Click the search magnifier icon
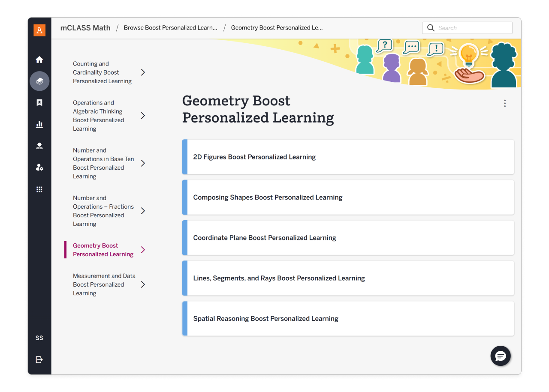Viewport: 549px width, 392px height. [x=431, y=27]
